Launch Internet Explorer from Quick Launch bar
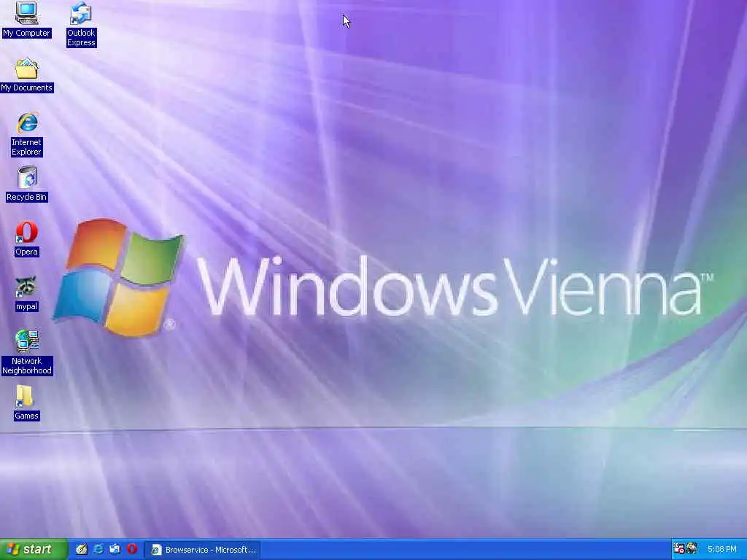This screenshot has width=747, height=560. click(98, 549)
